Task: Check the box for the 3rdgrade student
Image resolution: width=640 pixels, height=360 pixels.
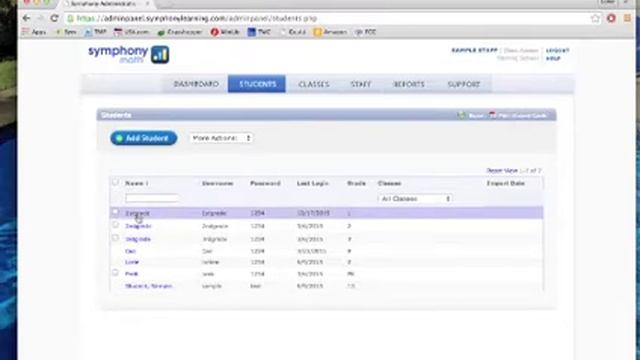Action: 116,238
